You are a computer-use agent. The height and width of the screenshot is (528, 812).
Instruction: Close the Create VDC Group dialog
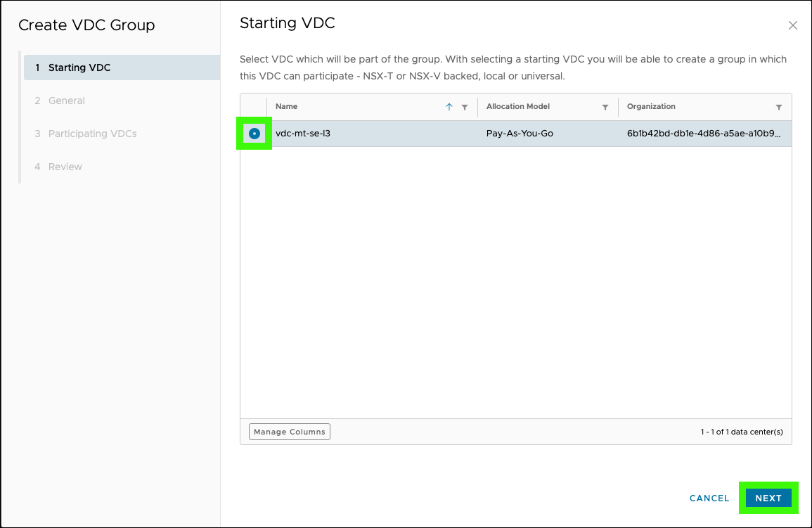[792, 25]
